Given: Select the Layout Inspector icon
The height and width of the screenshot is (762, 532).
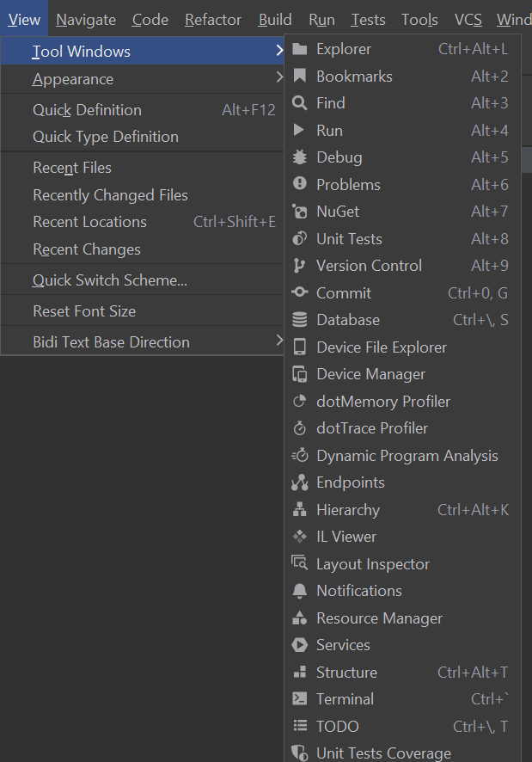Looking at the screenshot, I should pos(301,563).
